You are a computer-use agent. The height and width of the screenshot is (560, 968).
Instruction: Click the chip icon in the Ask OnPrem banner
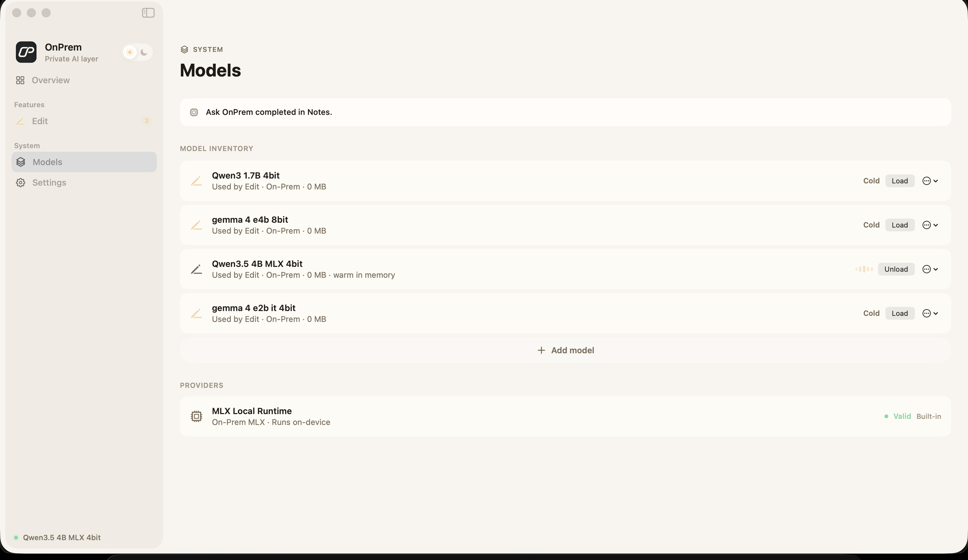pyautogui.click(x=194, y=112)
